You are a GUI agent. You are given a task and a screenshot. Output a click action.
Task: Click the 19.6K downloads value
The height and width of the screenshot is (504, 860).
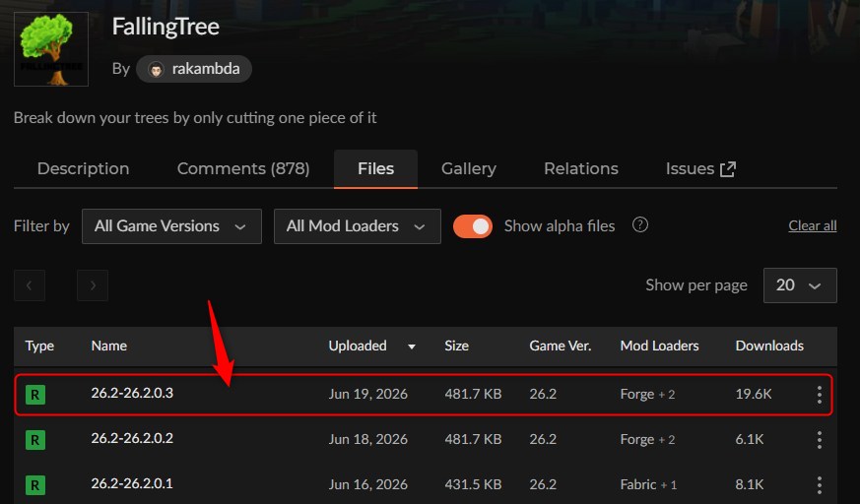(754, 394)
